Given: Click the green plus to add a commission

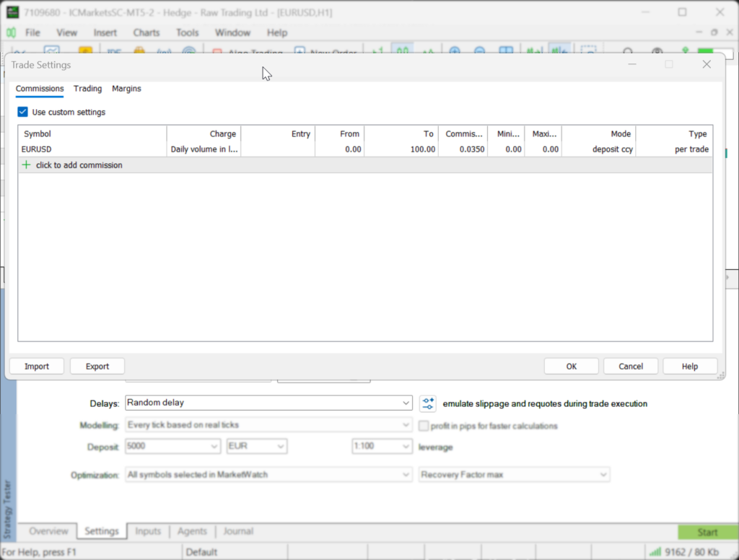Looking at the screenshot, I should (x=26, y=165).
